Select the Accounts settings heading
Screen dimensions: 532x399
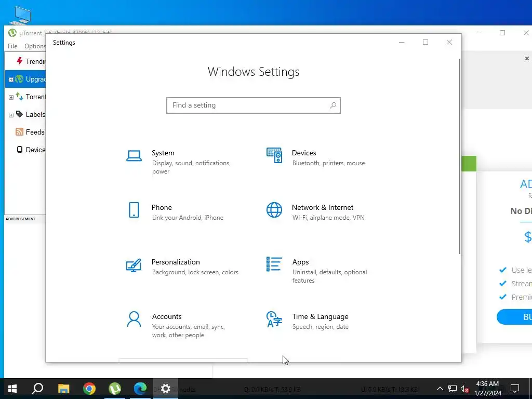(167, 316)
